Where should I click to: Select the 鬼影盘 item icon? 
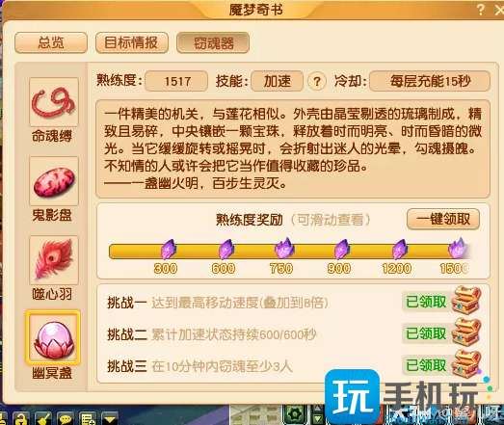coord(54,180)
